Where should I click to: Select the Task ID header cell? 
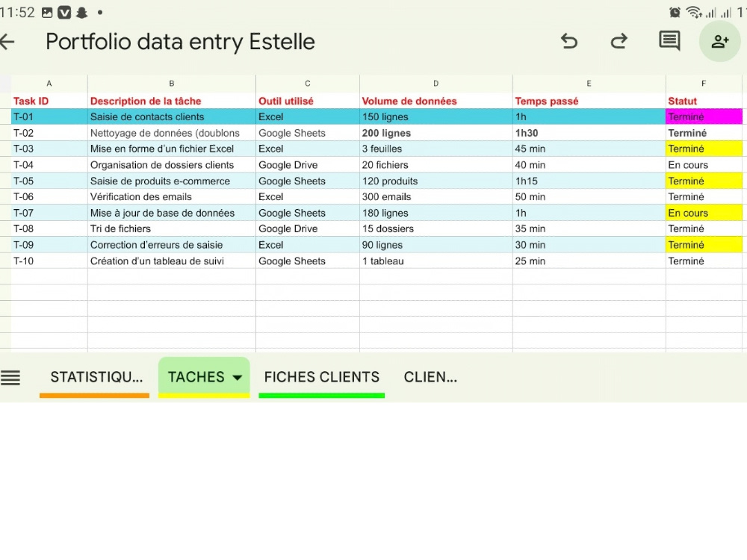(x=49, y=101)
